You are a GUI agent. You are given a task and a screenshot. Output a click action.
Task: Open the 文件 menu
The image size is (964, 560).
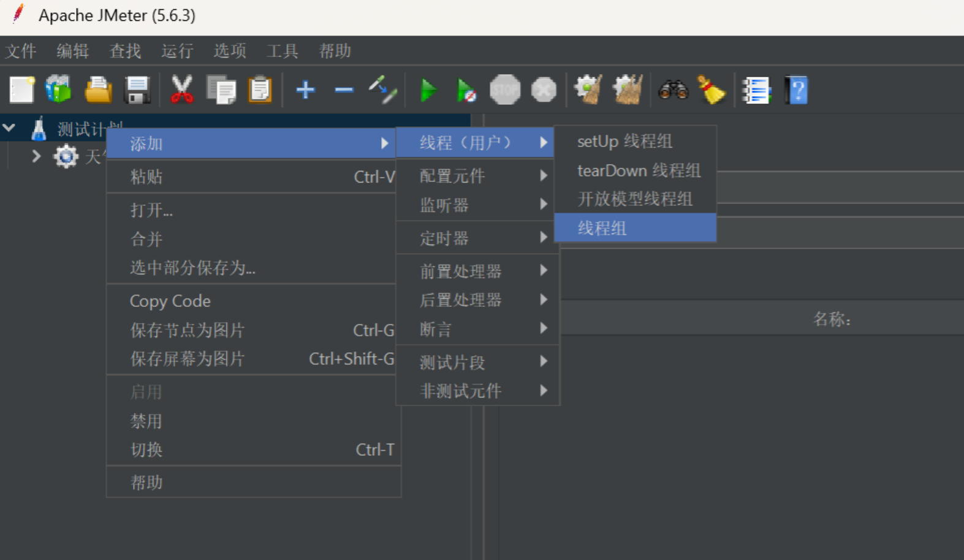(x=21, y=51)
